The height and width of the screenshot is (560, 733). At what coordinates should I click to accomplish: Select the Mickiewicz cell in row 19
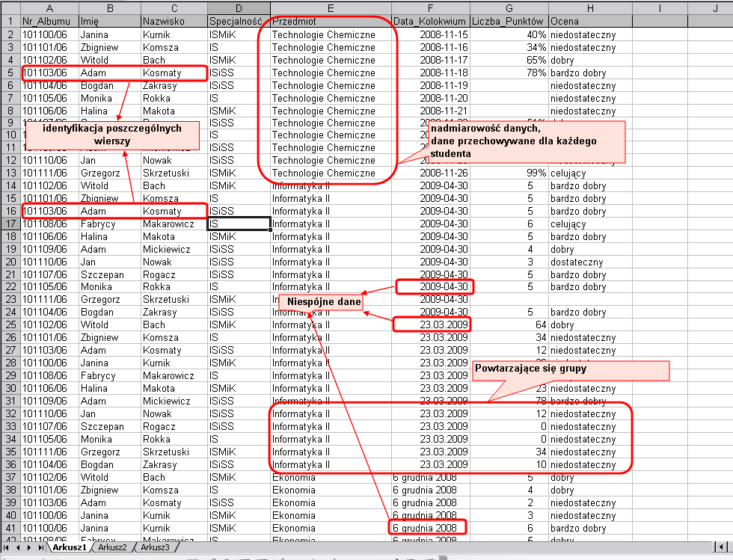coord(174,249)
